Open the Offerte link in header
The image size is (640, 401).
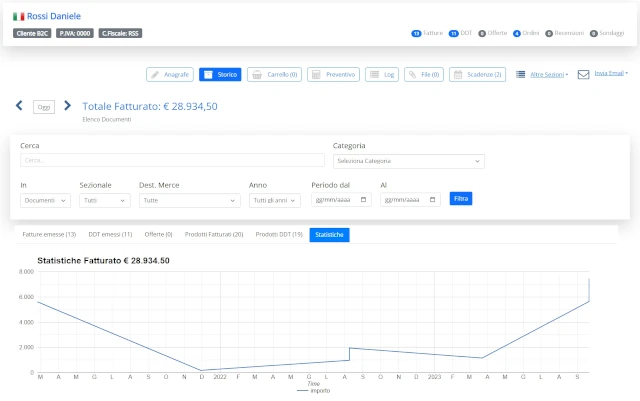coord(497,33)
